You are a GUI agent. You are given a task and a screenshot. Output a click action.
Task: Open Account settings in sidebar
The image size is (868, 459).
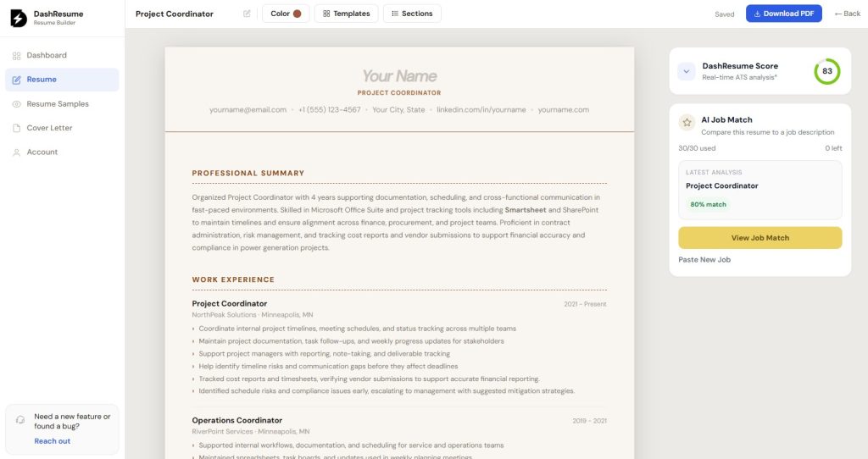(x=62, y=152)
